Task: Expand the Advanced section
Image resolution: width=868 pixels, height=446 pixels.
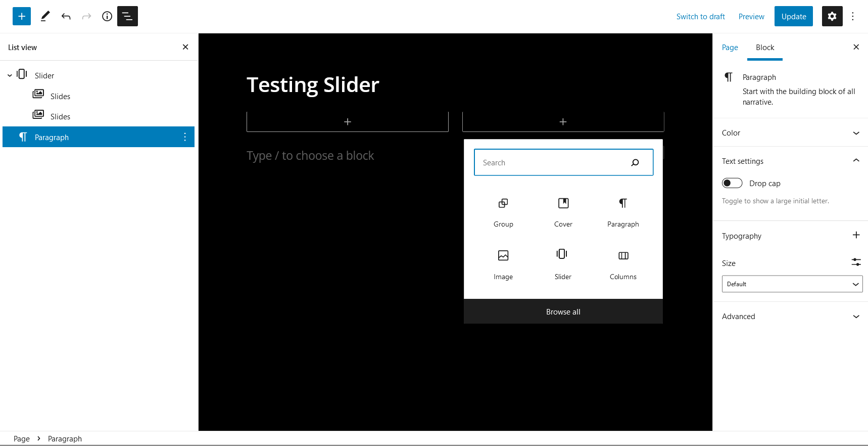Action: coord(790,317)
